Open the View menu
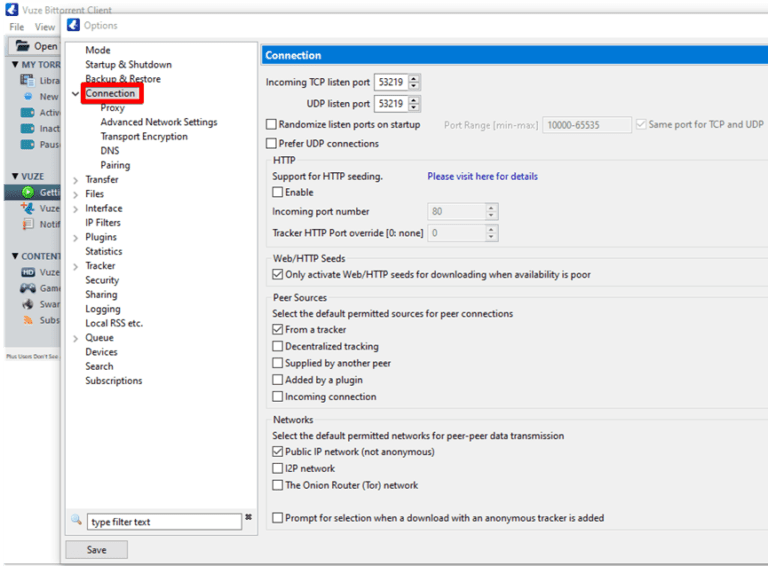The width and height of the screenshot is (768, 566). [x=45, y=27]
